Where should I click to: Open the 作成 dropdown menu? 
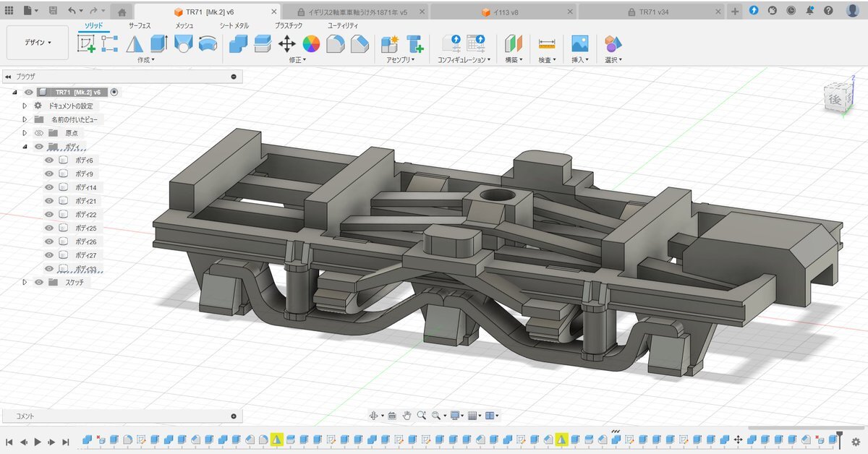coord(146,60)
